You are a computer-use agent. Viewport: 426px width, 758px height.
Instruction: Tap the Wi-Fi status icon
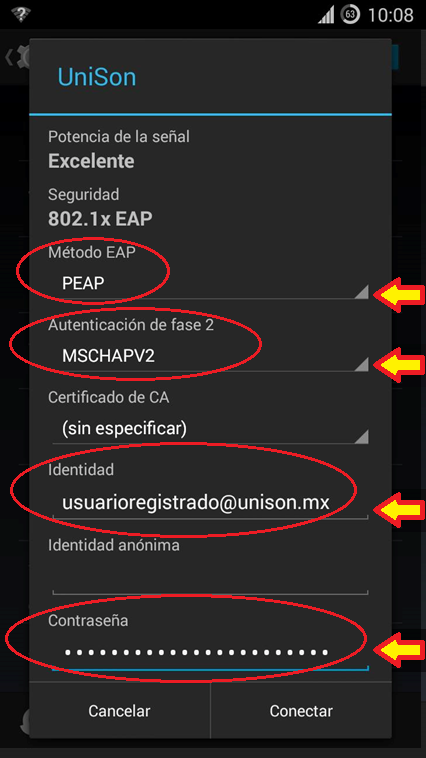(x=21, y=15)
